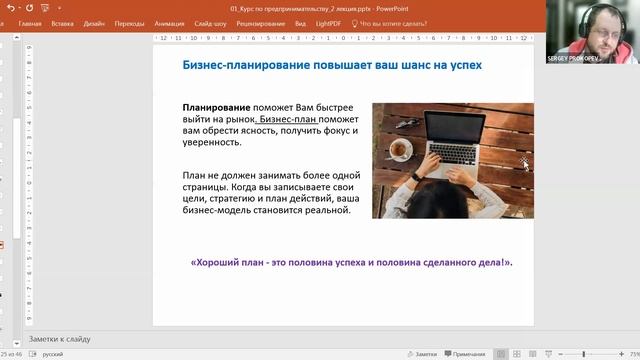This screenshot has width=640, height=360.
Task: Open the Undo history dropdown arrow
Action: click(x=20, y=8)
